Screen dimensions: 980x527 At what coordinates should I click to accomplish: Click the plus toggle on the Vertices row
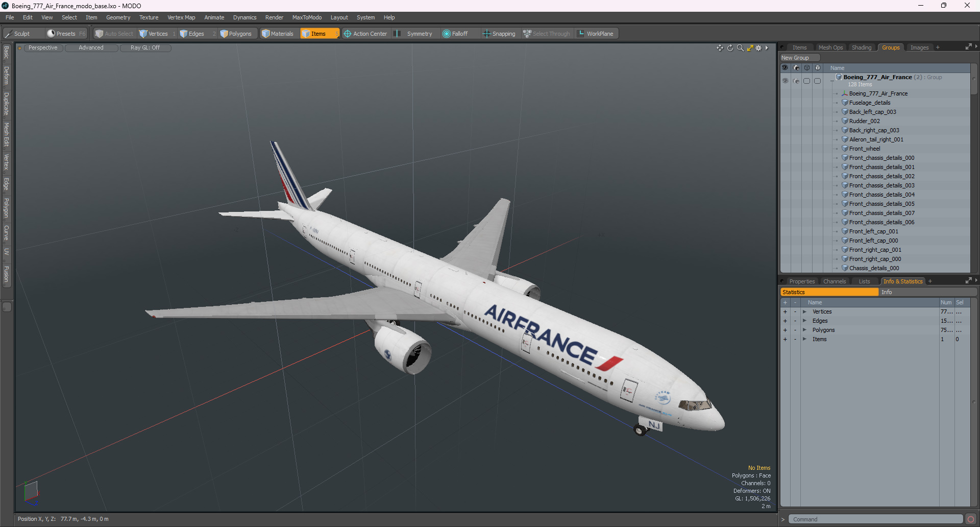coord(785,312)
